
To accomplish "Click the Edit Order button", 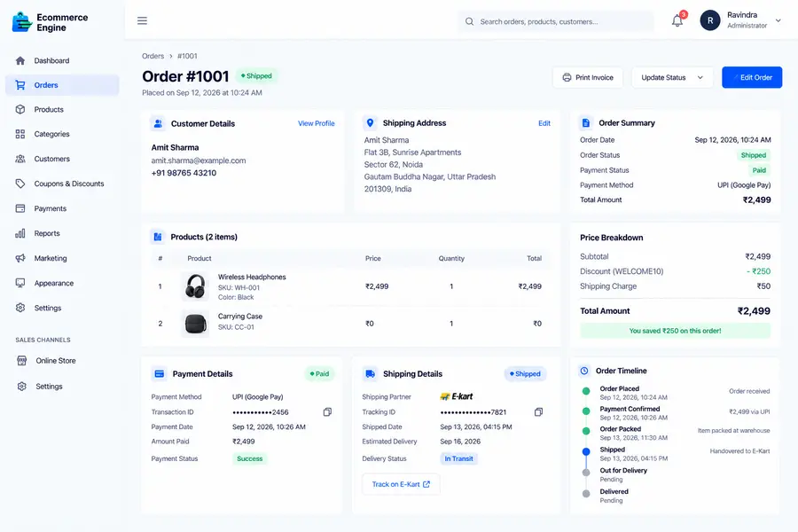I will pos(752,77).
